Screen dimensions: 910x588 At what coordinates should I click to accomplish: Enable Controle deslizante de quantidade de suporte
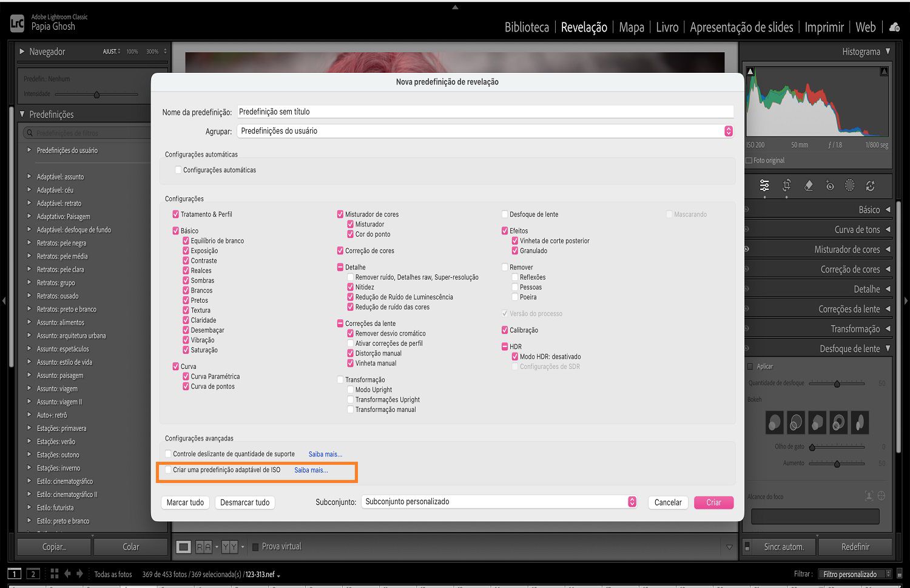click(168, 454)
